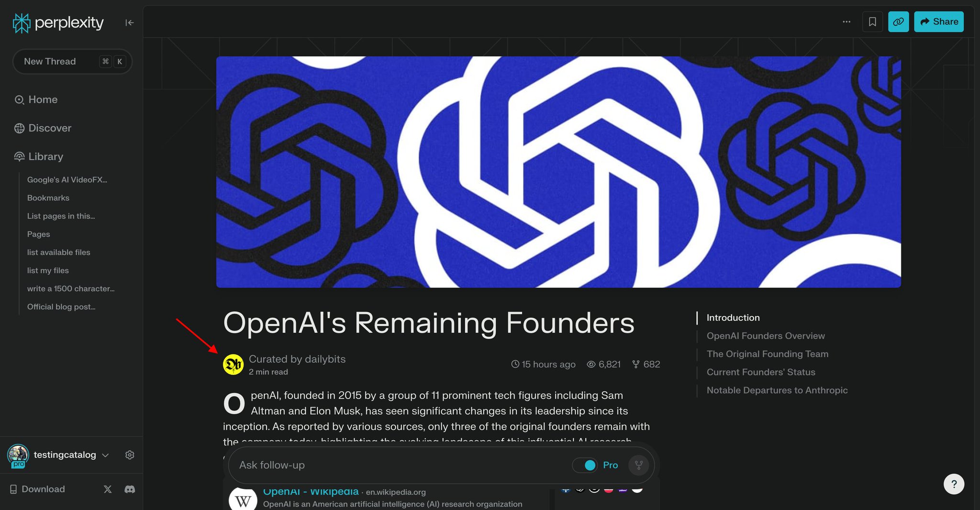Open the X (Twitter) link icon
The image size is (980, 510).
tap(108, 489)
